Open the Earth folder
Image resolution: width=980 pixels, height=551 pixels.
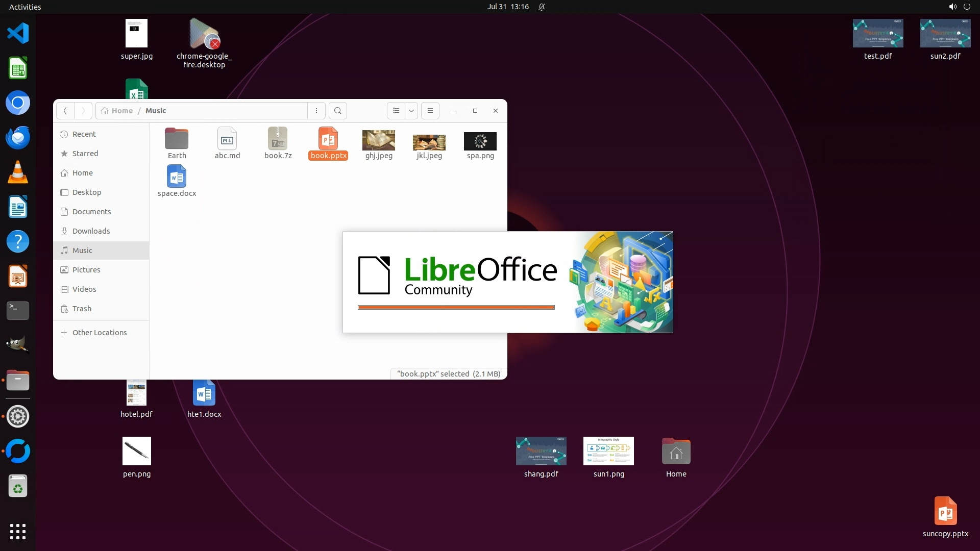pyautogui.click(x=177, y=143)
